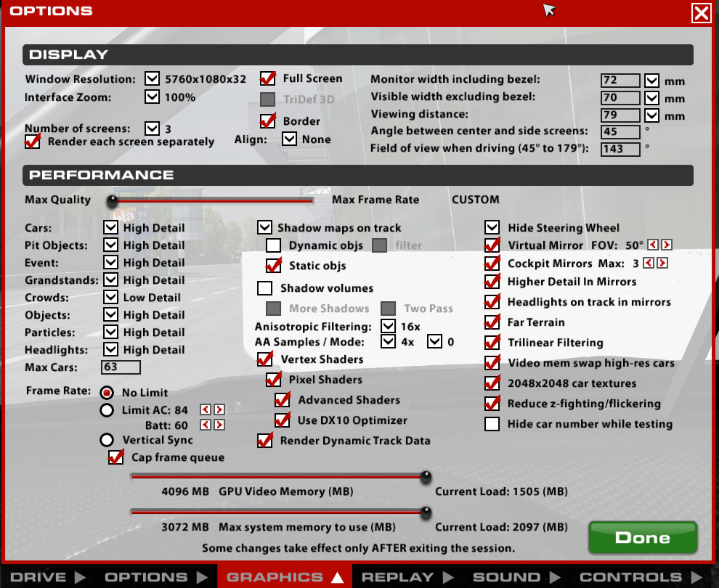Edit Field of view when driving field
719x588 pixels.
click(620, 150)
